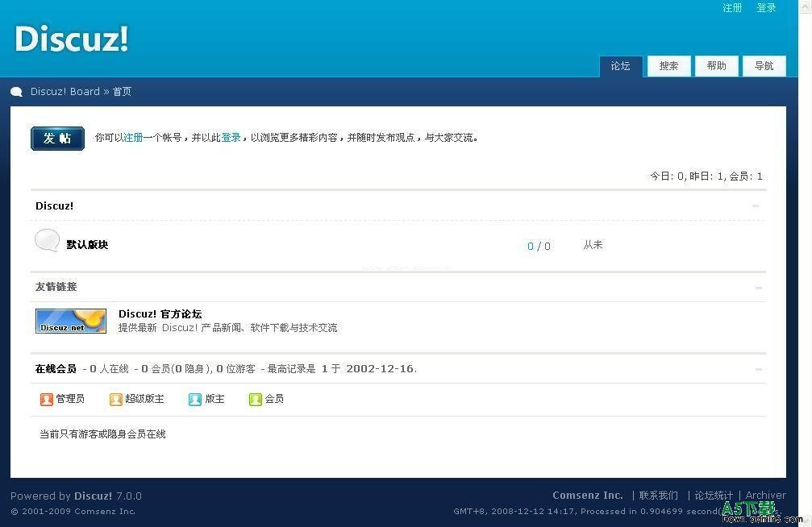Open the Discuz.net banner thumbnail
The image size is (812, 527).
(x=71, y=321)
